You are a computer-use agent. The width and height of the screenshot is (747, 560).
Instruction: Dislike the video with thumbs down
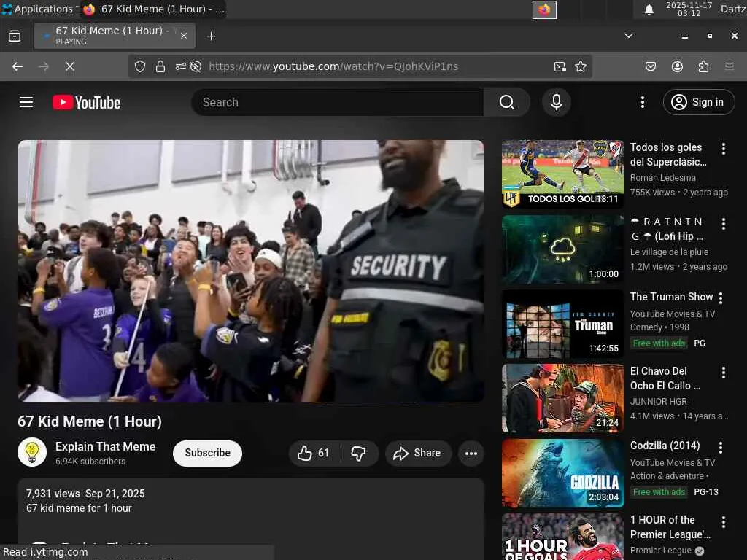[x=359, y=453]
